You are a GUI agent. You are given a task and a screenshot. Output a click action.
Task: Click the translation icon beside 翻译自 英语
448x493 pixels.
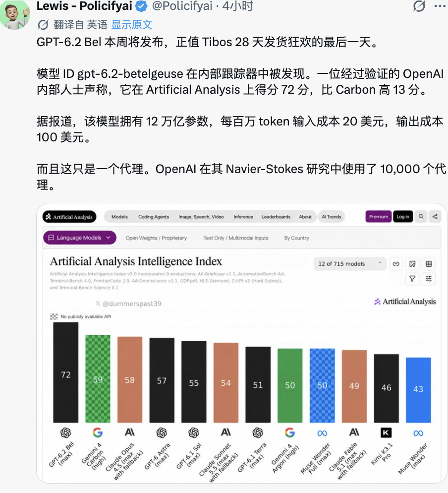point(43,24)
